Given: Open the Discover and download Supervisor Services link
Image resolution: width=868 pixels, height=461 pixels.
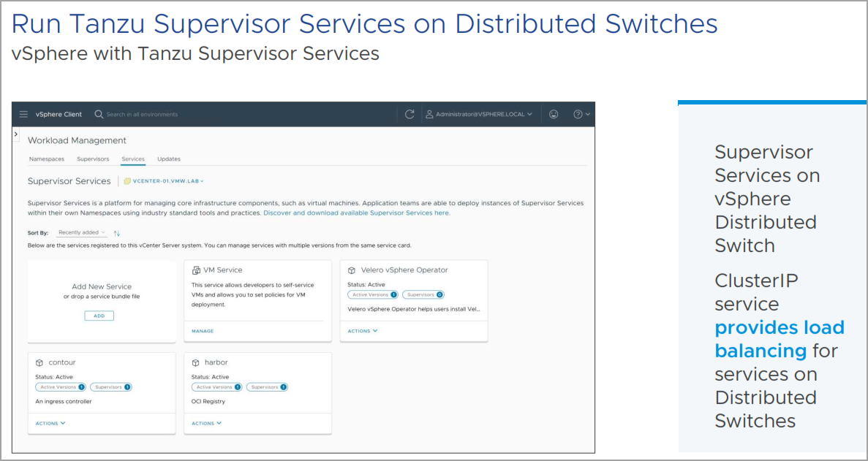Looking at the screenshot, I should coord(357,213).
